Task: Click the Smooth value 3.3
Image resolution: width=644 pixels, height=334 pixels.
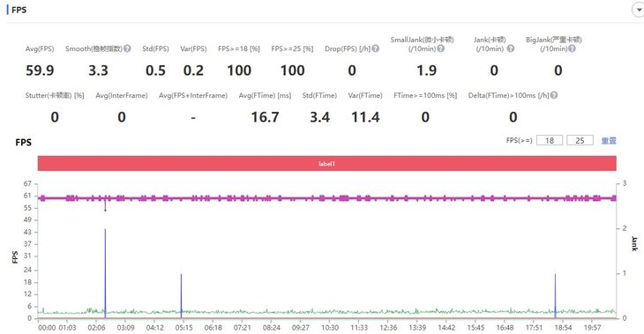Action: pyautogui.click(x=98, y=71)
